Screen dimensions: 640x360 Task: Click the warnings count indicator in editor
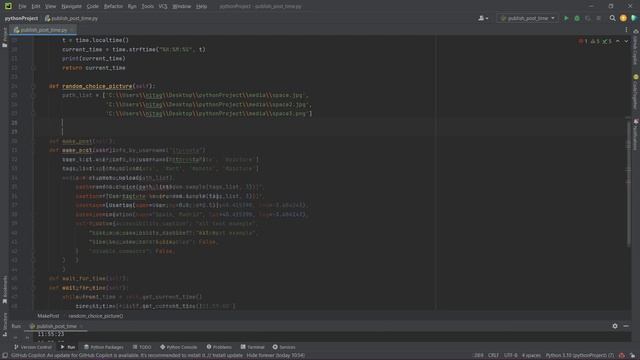(595, 41)
